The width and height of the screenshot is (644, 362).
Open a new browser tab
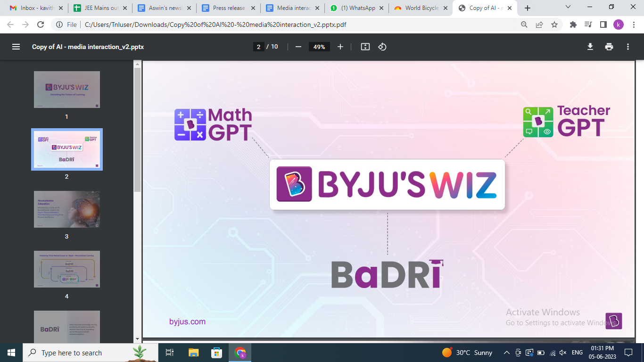528,8
